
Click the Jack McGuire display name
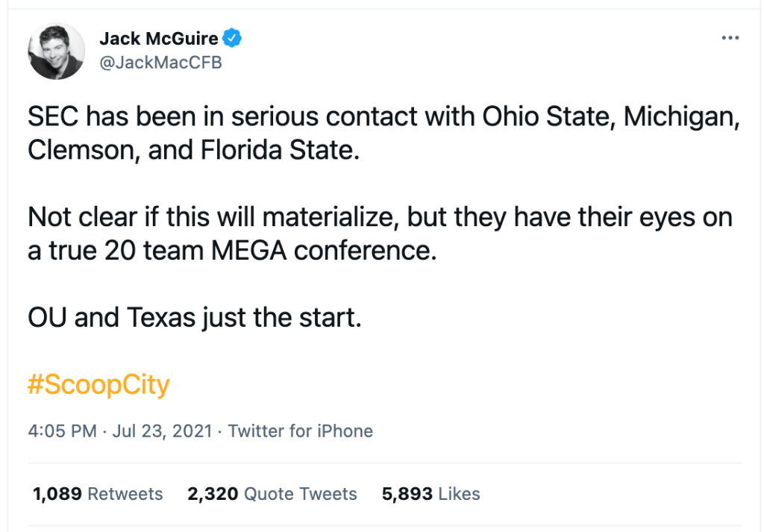click(158, 38)
